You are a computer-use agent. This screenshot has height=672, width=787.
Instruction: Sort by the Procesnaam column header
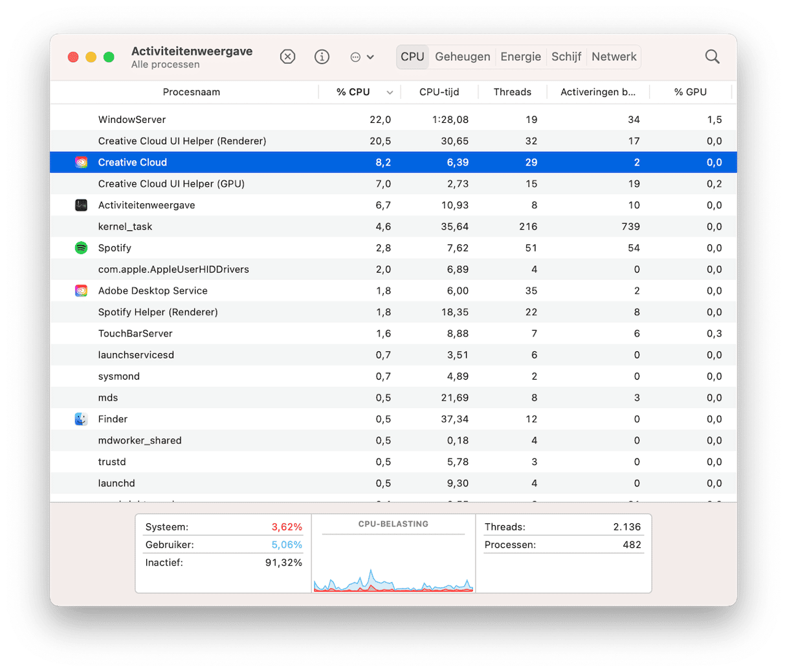(191, 92)
